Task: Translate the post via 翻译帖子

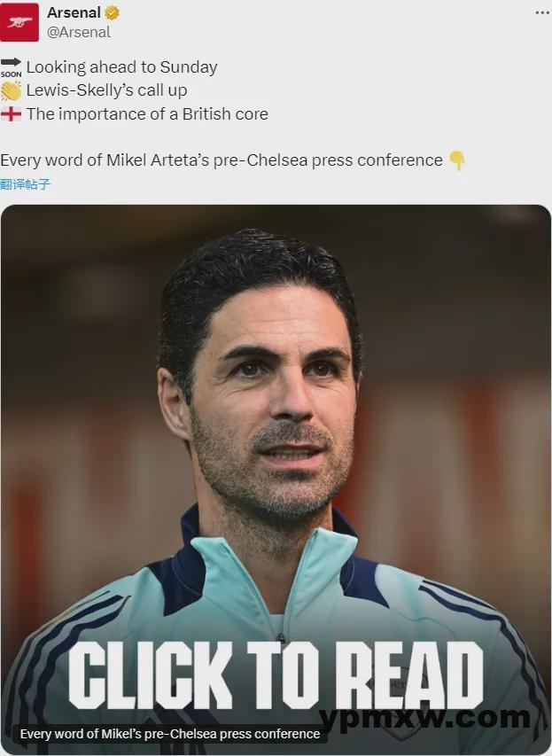Action: 25,184
